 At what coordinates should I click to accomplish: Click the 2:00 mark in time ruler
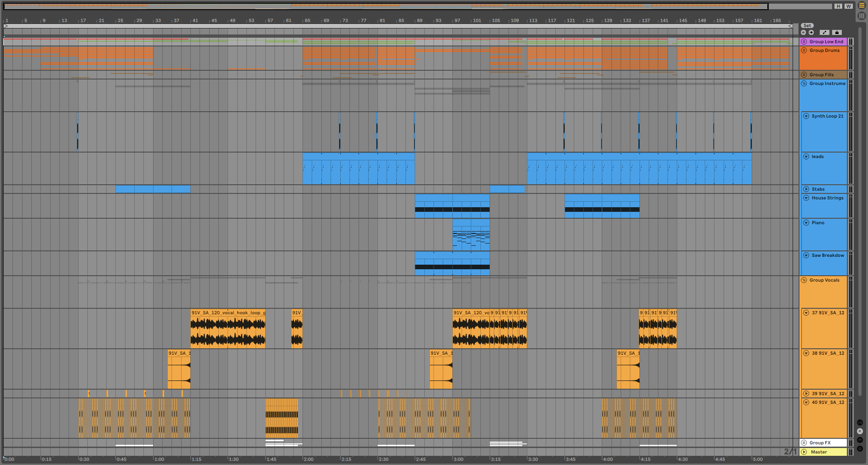[x=308, y=459]
